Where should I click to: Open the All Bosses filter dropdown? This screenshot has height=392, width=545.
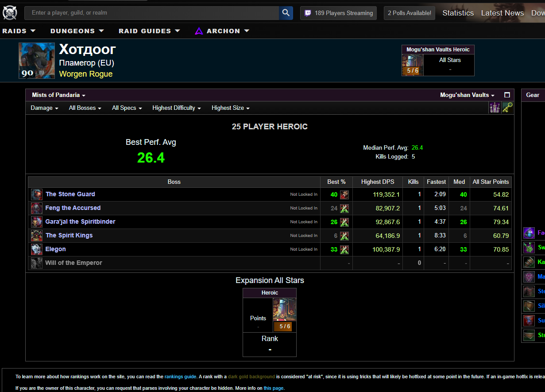[85, 108]
